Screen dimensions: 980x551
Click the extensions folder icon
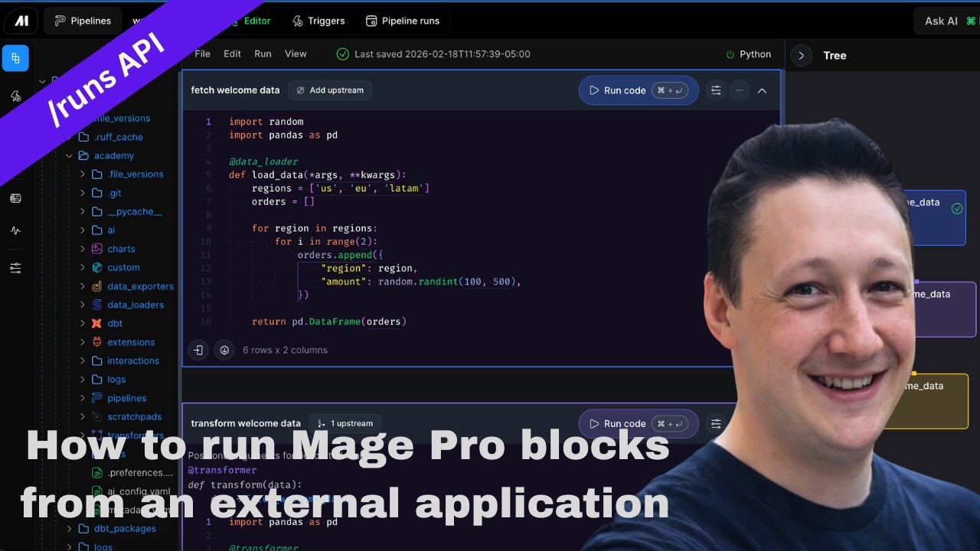tap(97, 342)
